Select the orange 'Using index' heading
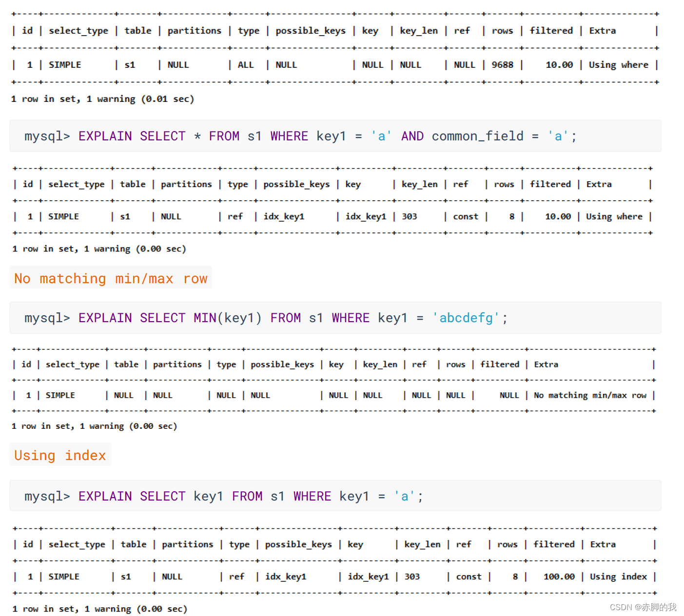 (60, 455)
